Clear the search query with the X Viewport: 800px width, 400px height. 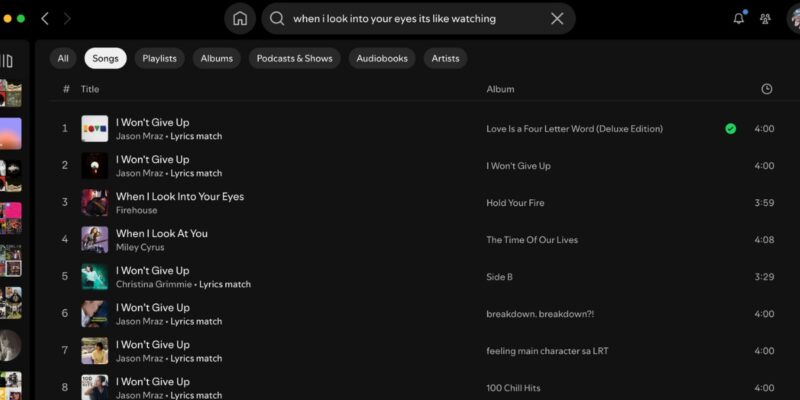coord(557,19)
